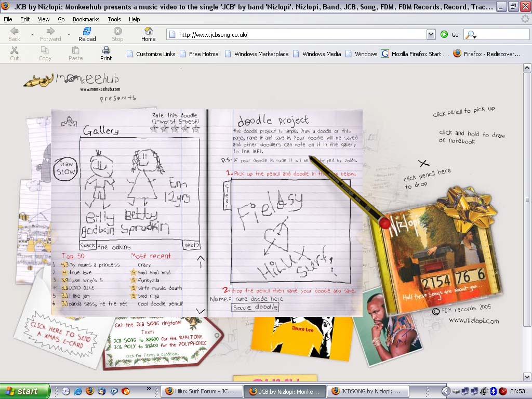Viewport: 532px width, 399px height.
Task: Click the Save doodle button
Action: tap(255, 307)
